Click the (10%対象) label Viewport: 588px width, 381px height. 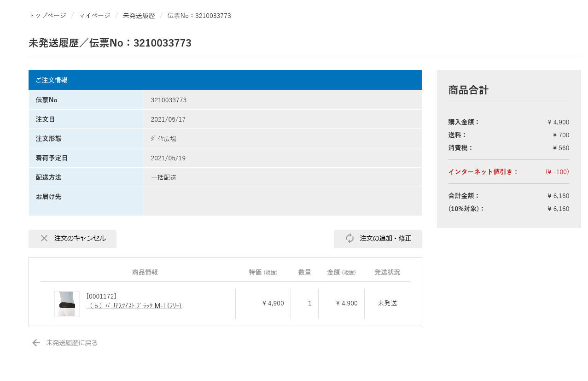pyautogui.click(x=466, y=209)
